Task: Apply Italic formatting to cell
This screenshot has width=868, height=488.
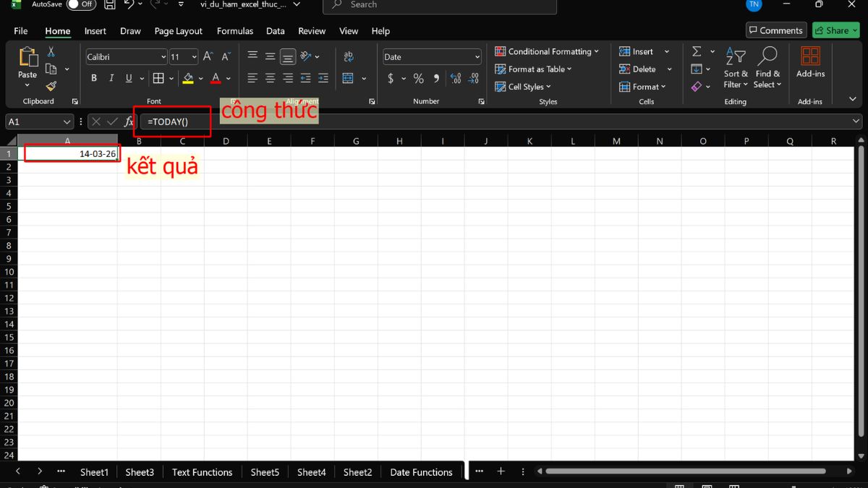Action: (x=111, y=78)
